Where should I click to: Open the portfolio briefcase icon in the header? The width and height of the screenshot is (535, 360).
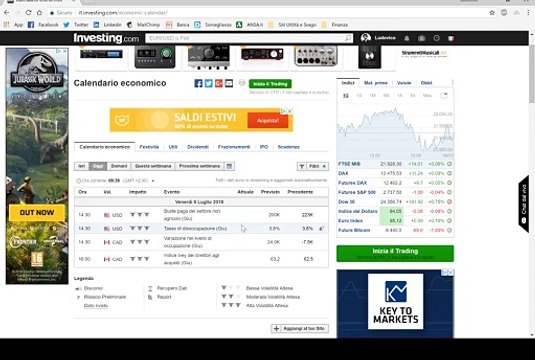tap(422, 38)
